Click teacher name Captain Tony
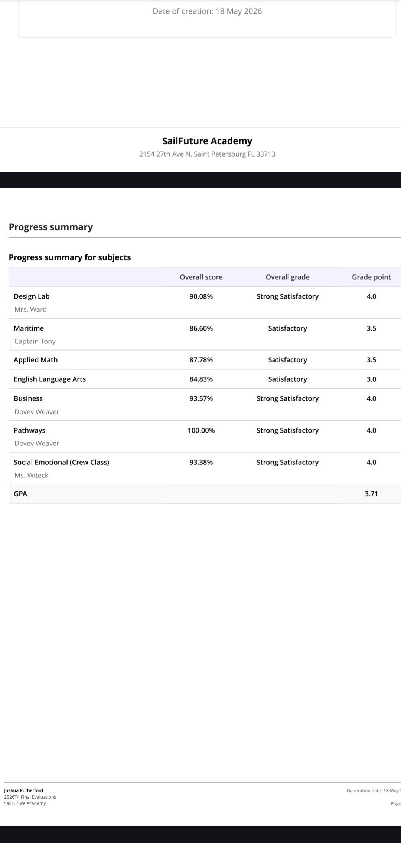The height and width of the screenshot is (868, 401). (x=35, y=341)
